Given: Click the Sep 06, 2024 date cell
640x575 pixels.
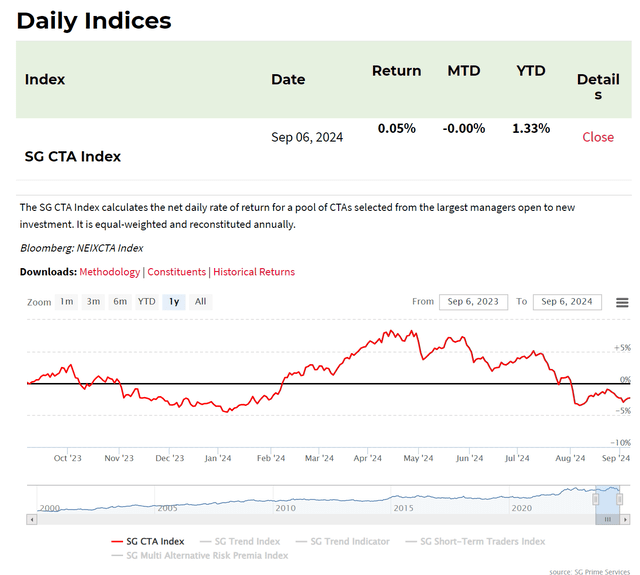Looking at the screenshot, I should [307, 137].
